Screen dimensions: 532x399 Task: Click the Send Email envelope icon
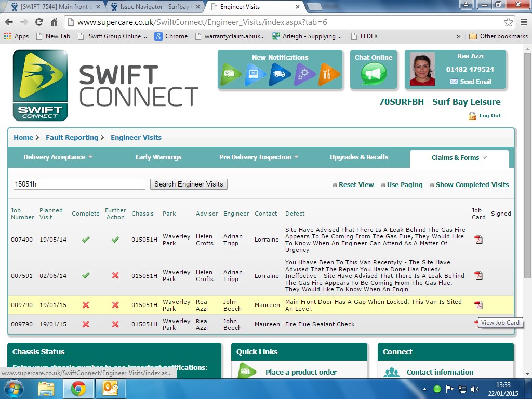click(454, 82)
